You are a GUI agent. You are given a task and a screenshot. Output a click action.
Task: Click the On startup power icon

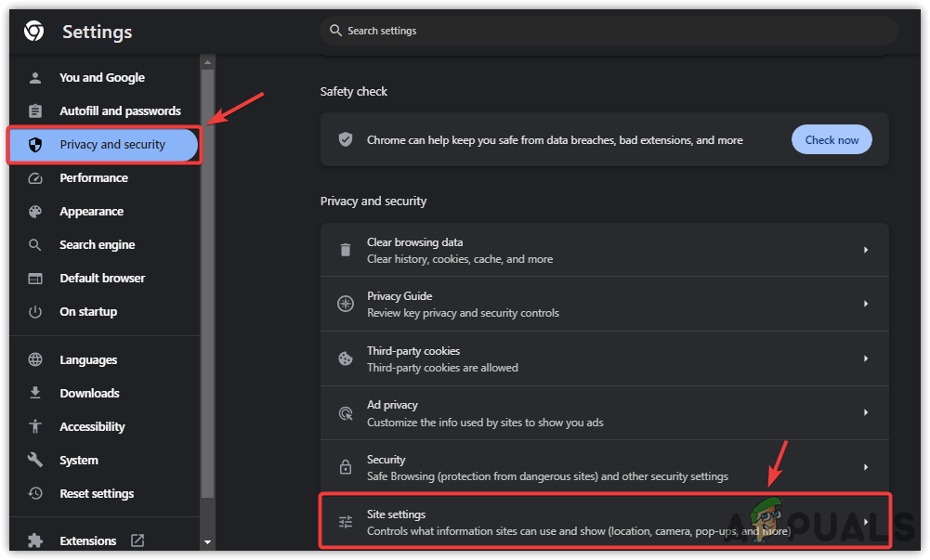pyautogui.click(x=35, y=312)
